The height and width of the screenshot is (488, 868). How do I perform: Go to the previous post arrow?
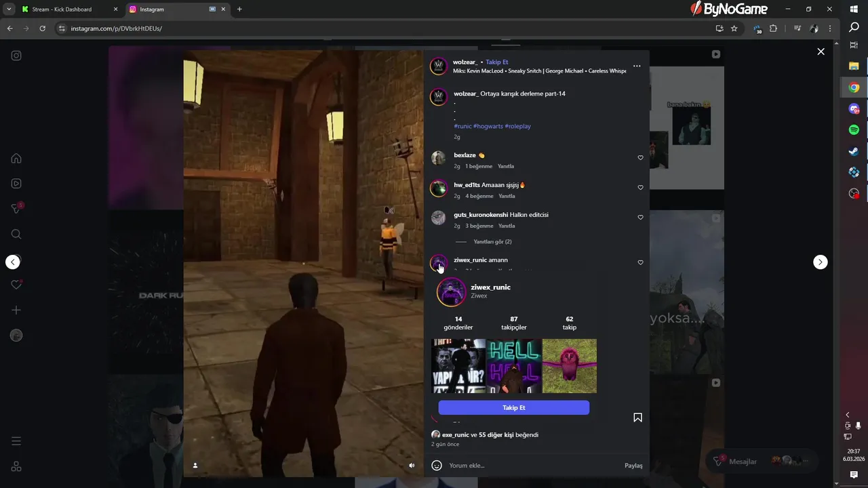coord(13,262)
